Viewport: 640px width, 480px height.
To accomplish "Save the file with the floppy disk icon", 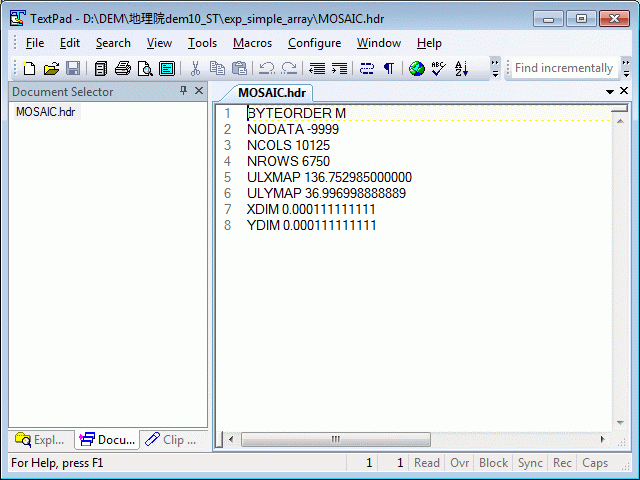I will coord(73,68).
